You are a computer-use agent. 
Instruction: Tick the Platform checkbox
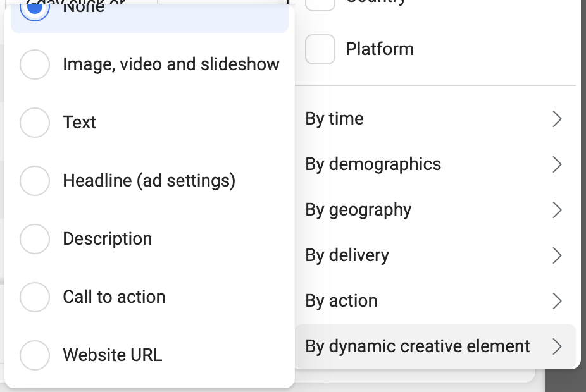[x=320, y=49]
